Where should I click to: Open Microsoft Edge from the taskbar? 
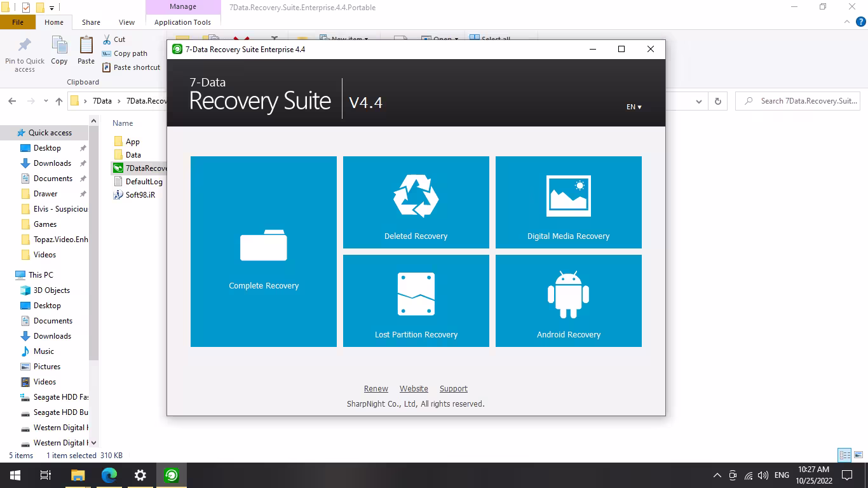click(109, 475)
